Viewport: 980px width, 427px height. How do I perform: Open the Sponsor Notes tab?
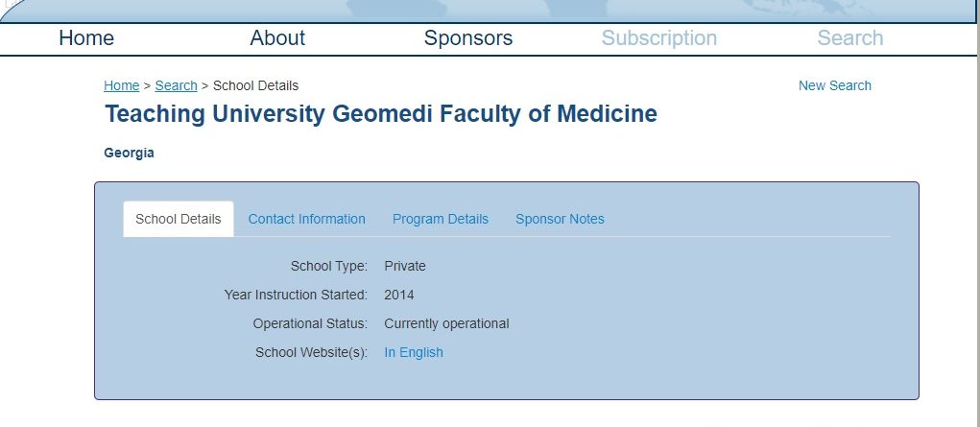560,219
